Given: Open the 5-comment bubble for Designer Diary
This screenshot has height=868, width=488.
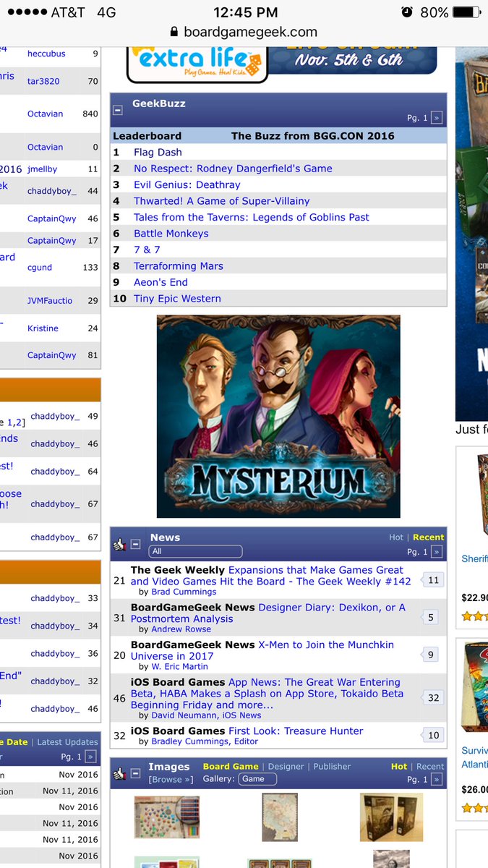Looking at the screenshot, I should point(432,617).
